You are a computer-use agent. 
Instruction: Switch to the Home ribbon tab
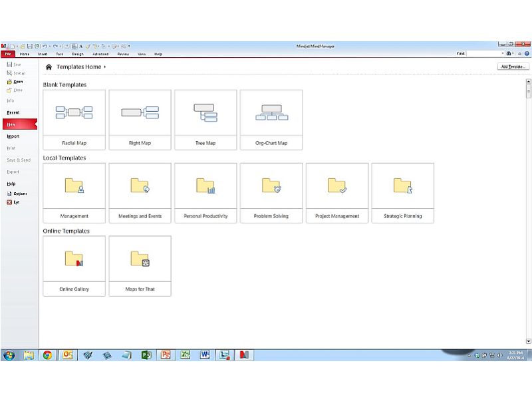25,54
